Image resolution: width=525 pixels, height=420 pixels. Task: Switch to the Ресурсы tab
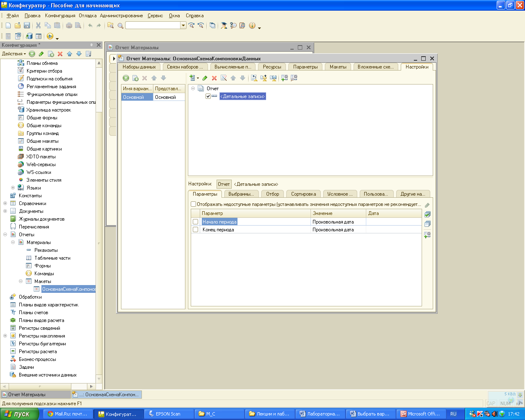click(272, 67)
